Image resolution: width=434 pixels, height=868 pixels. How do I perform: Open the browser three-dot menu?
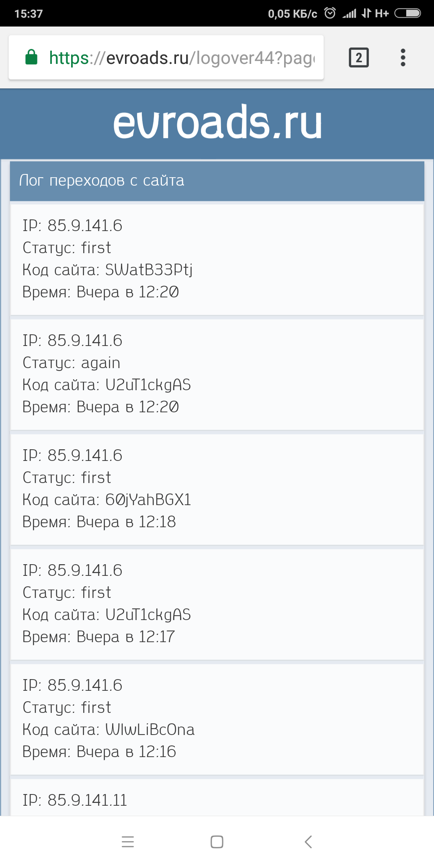pos(403,57)
